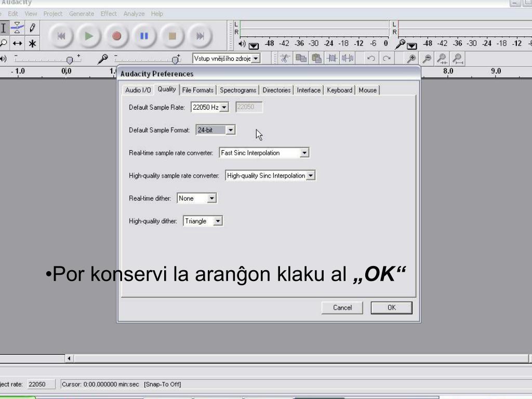Screen dimensions: 532x399
Task: Click the Paste toolbar icon
Action: coord(316,58)
